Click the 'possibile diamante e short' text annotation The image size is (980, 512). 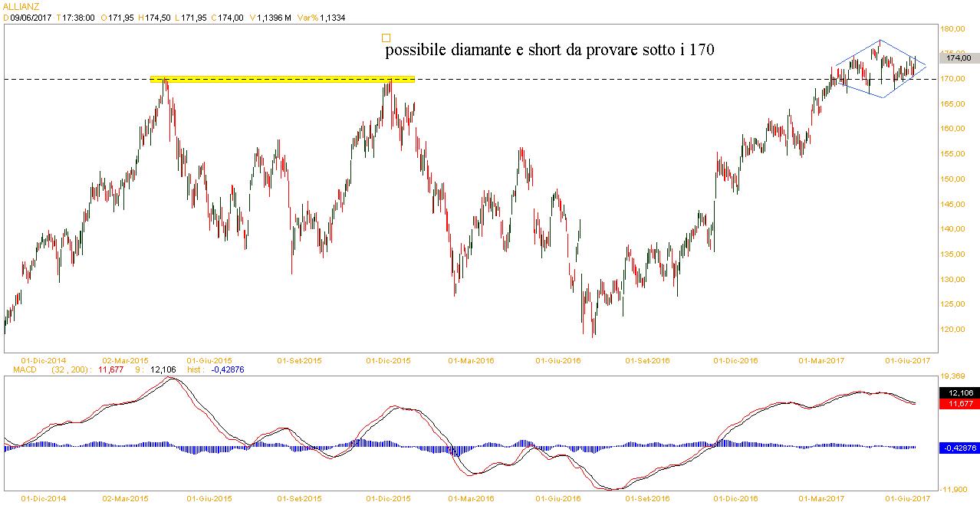(x=550, y=51)
